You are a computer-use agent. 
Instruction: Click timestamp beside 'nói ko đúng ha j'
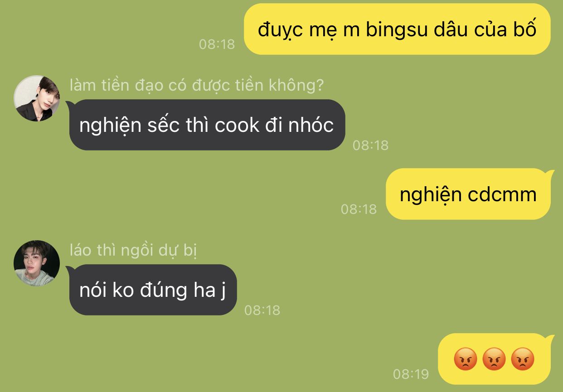coord(262,310)
